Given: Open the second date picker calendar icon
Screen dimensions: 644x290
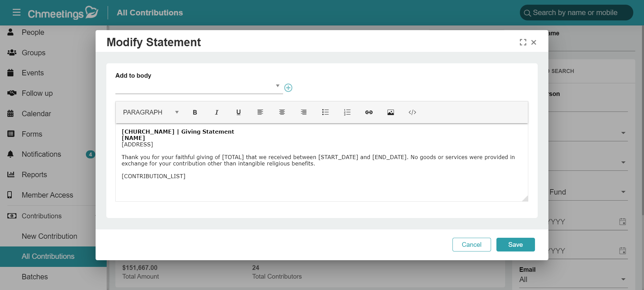Looking at the screenshot, I should 623,251.
